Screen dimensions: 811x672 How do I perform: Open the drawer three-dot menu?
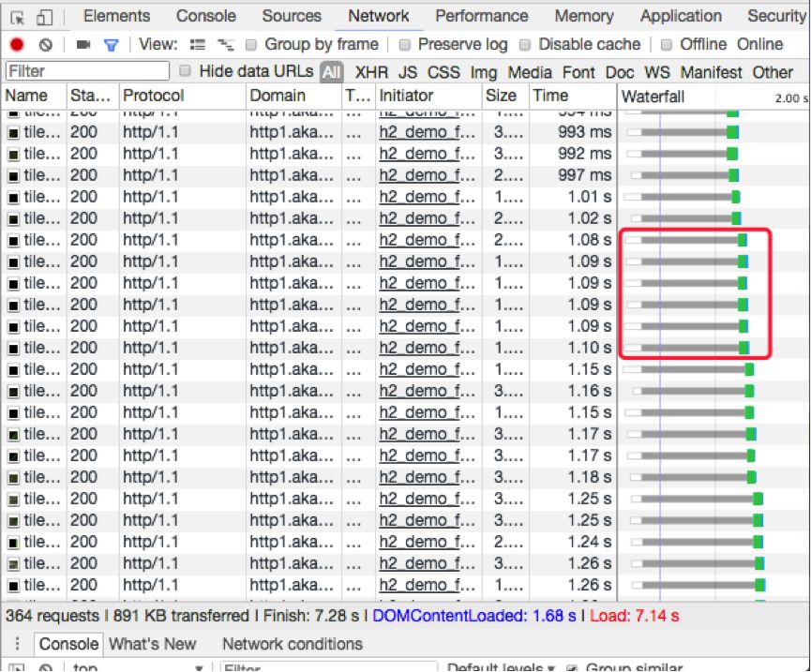(18, 643)
